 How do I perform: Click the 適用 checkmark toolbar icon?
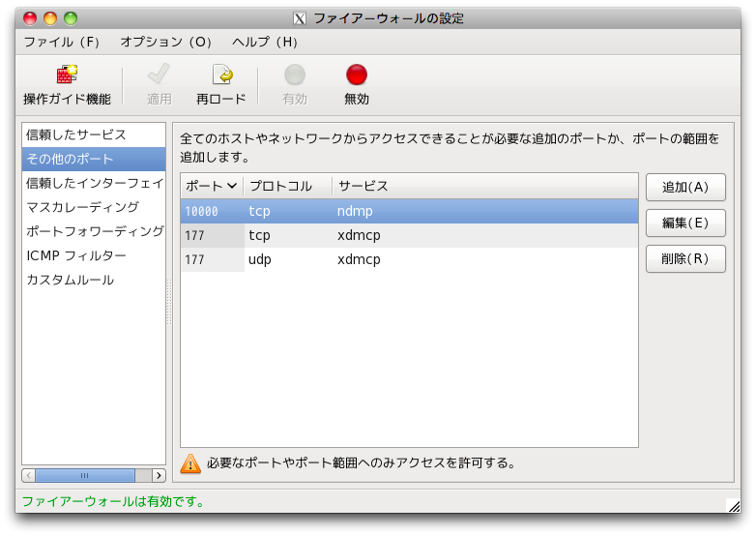point(159,75)
